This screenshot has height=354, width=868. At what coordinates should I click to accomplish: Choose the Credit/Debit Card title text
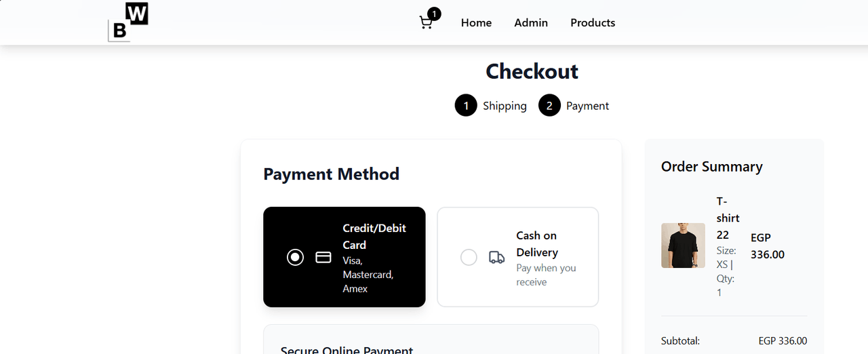(x=374, y=237)
